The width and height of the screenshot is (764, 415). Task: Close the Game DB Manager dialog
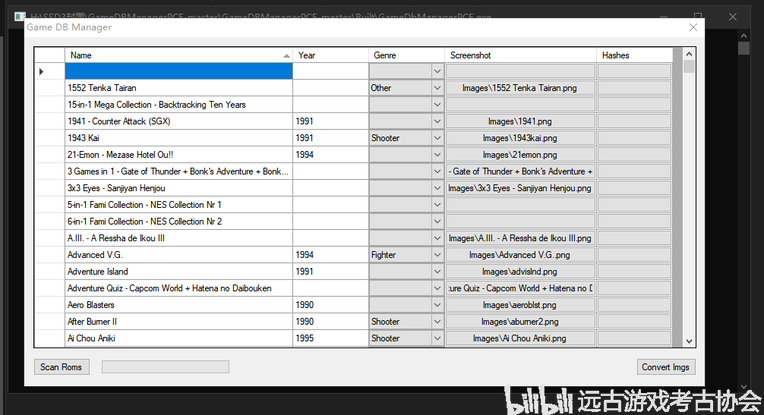693,27
